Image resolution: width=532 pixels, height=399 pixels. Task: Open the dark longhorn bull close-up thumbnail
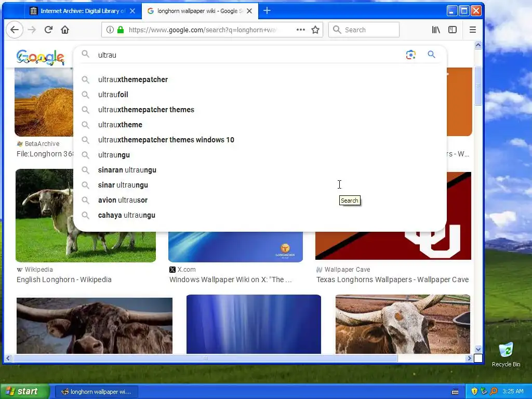(x=95, y=326)
